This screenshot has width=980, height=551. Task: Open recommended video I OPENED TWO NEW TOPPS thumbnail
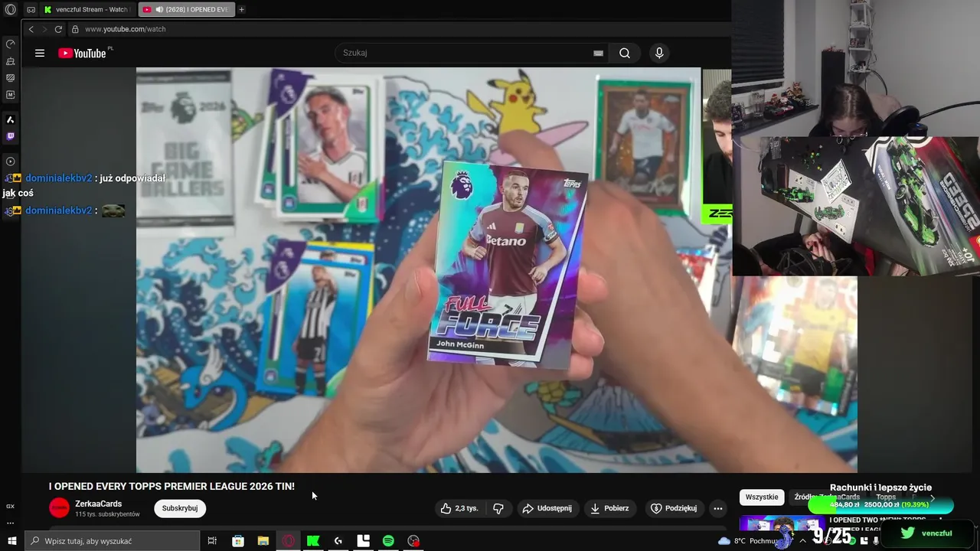(x=782, y=523)
